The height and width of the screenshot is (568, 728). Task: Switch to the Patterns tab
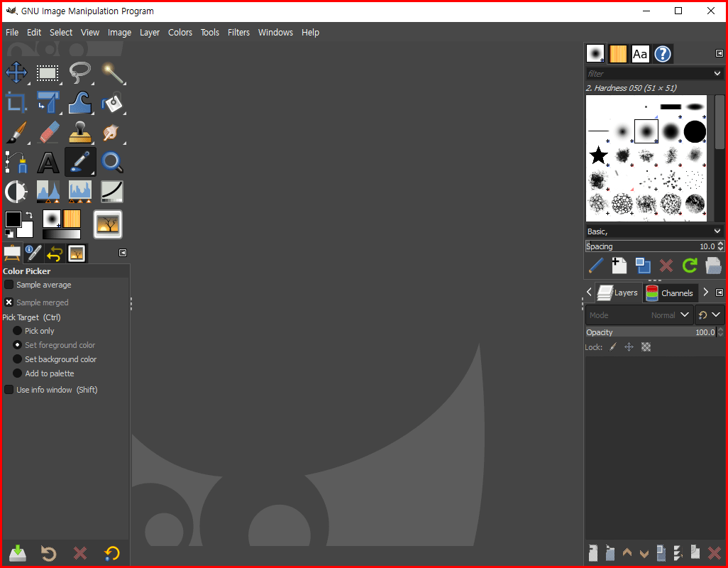(x=618, y=54)
